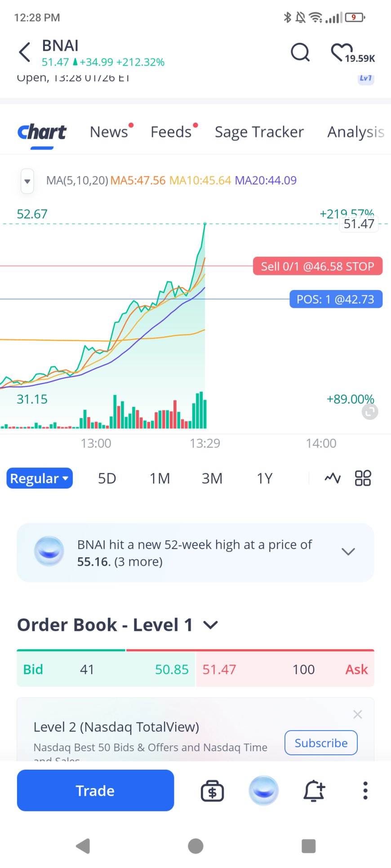
Task: Add a price alert with the bell icon
Action: (314, 790)
